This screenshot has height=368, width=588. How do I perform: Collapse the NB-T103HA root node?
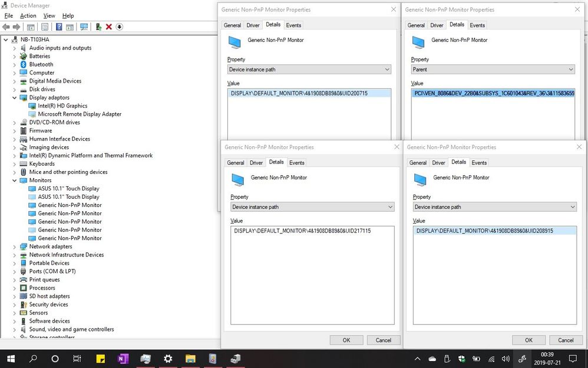tap(6, 40)
